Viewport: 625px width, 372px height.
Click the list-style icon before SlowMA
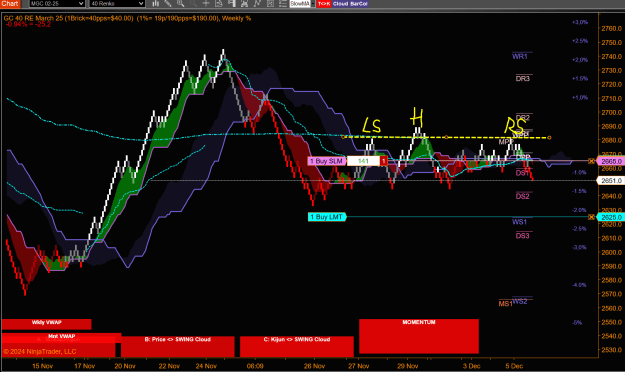click(x=283, y=4)
